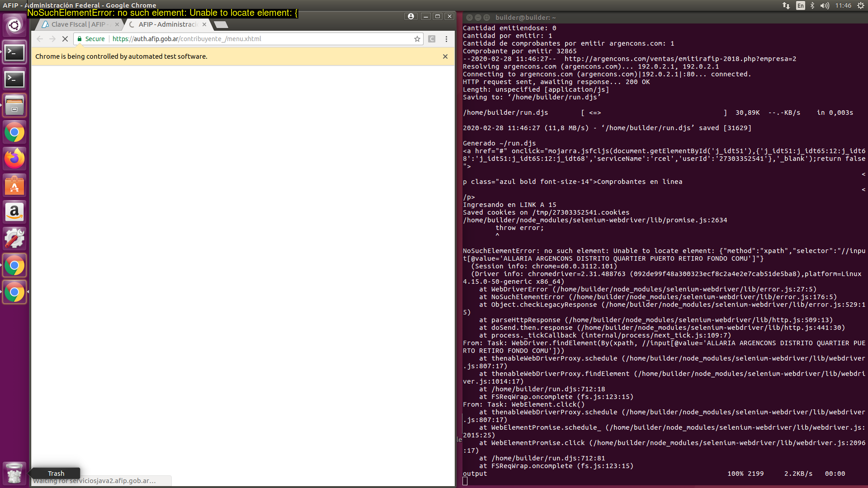Click 'Comprobante por emitir 32865' terminal line

[519, 51]
